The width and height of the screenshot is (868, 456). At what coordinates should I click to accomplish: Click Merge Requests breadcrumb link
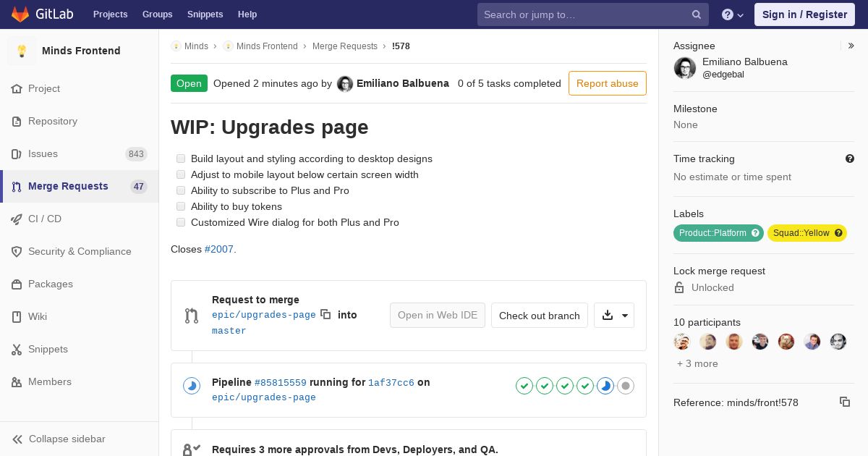(x=345, y=46)
